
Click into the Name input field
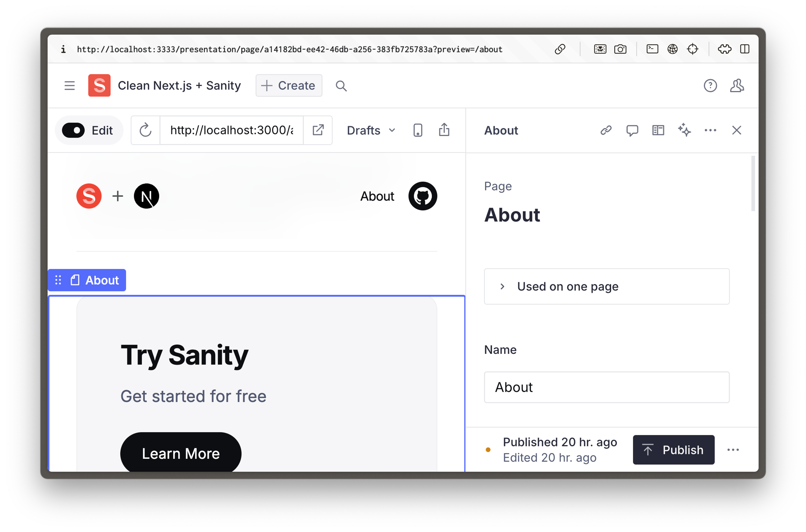click(606, 387)
